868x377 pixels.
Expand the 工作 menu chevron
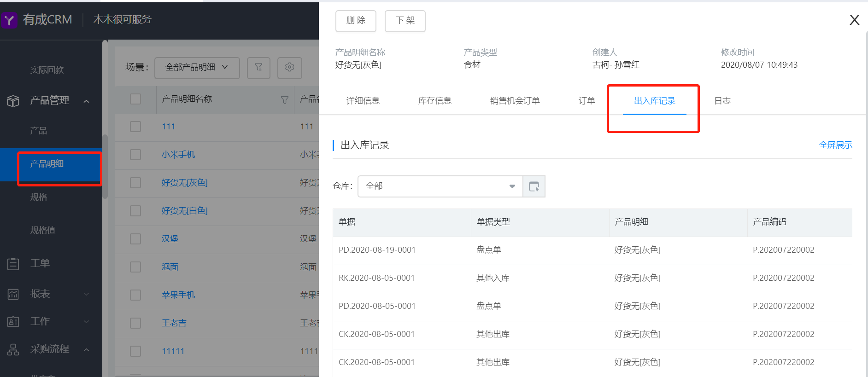[87, 322]
